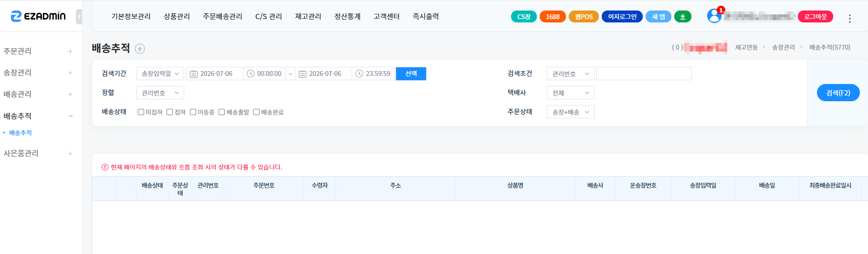Expand 송장관리 sidebar section

pos(70,73)
